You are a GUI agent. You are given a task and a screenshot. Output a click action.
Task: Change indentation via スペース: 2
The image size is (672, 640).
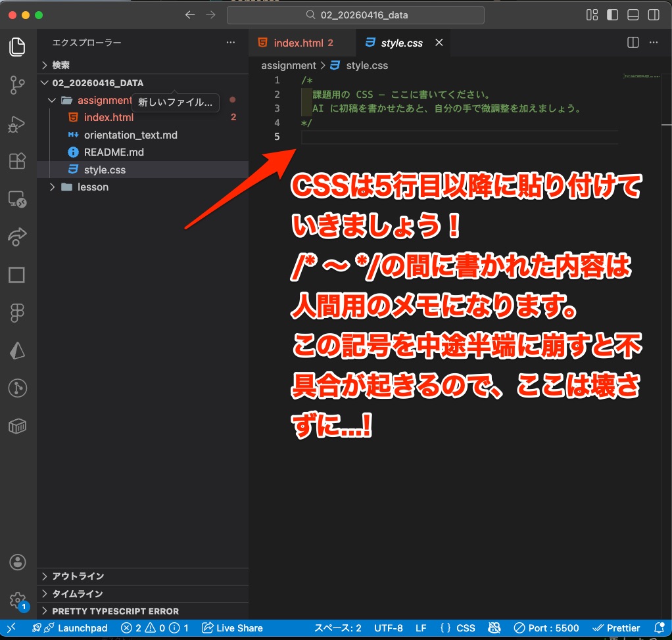point(338,628)
